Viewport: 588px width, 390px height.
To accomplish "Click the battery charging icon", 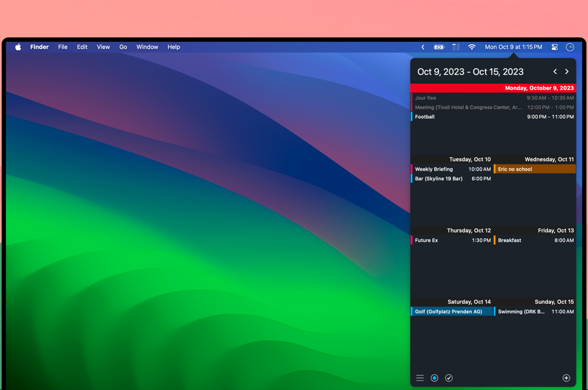I will [439, 47].
